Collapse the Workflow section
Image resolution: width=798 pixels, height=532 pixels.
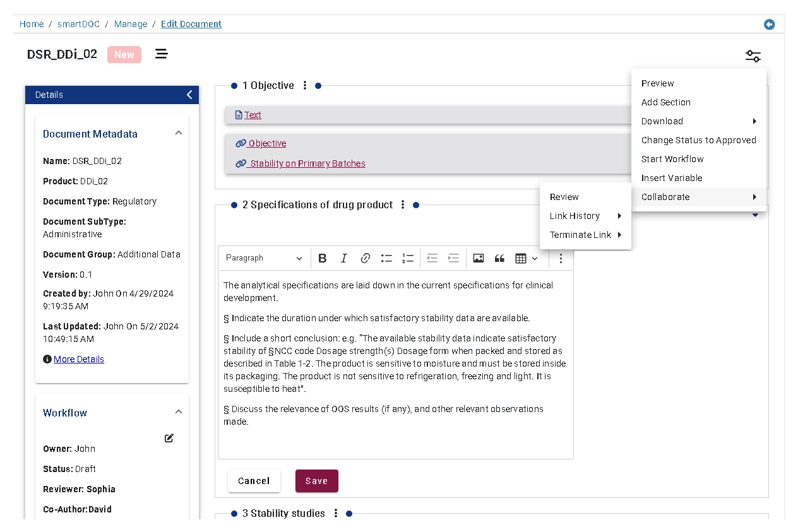click(x=179, y=412)
